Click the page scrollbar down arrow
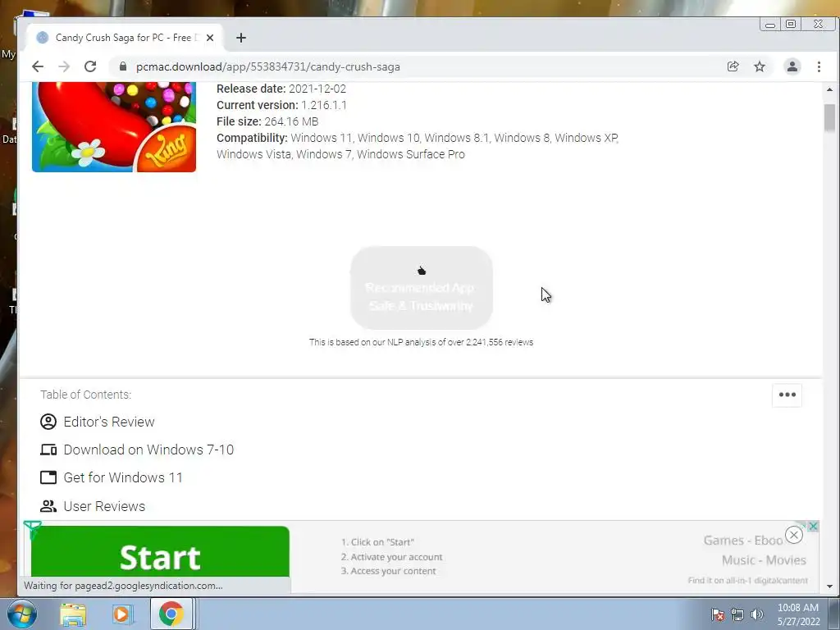Viewport: 840px width, 630px height. (x=829, y=586)
